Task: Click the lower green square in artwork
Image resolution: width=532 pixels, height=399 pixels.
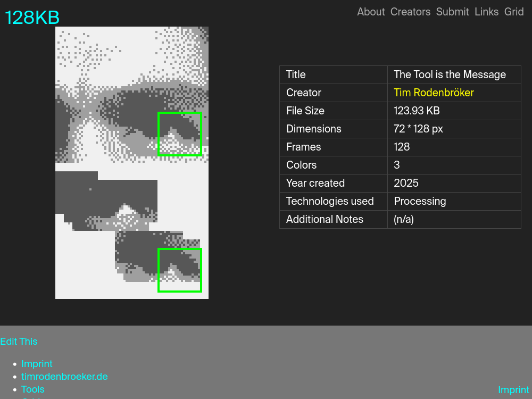Action: (180, 270)
